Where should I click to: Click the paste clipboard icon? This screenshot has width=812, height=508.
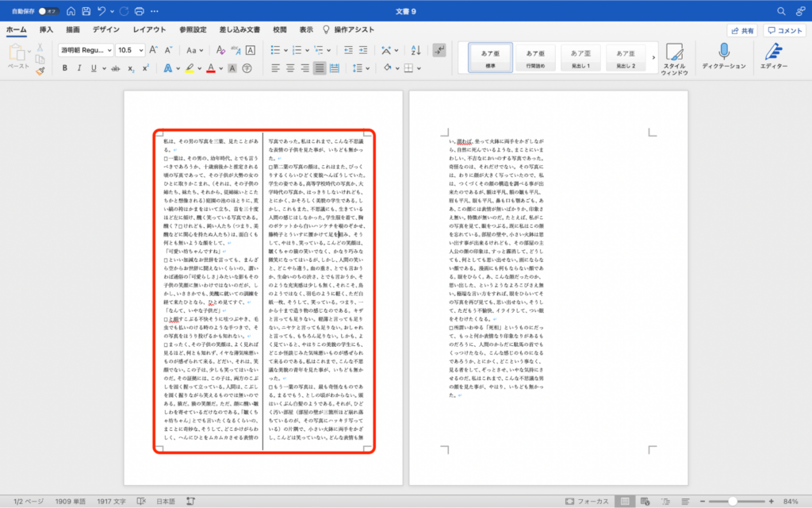click(17, 52)
